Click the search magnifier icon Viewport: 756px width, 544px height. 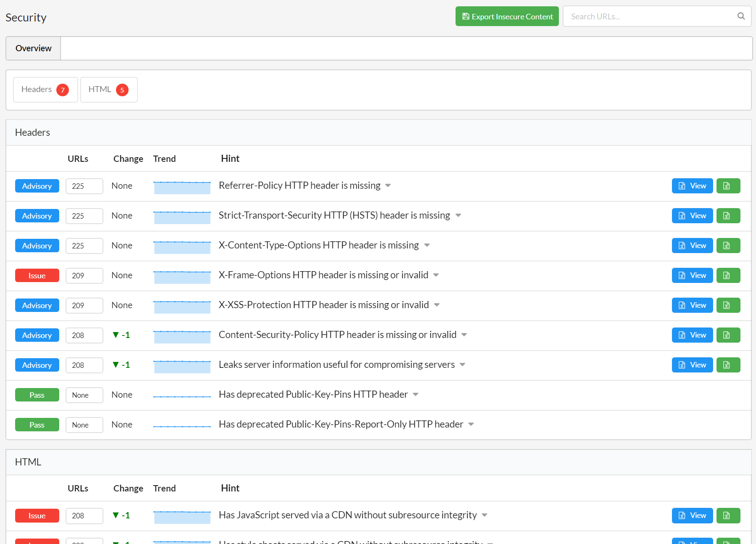741,16
